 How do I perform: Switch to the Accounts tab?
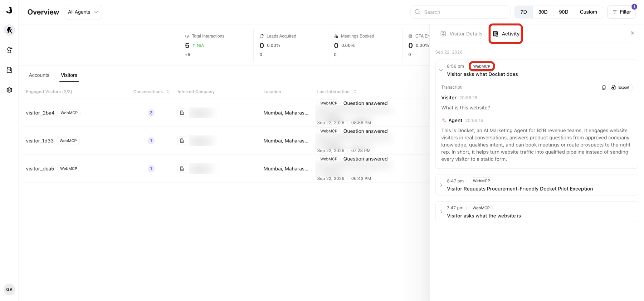tap(39, 75)
